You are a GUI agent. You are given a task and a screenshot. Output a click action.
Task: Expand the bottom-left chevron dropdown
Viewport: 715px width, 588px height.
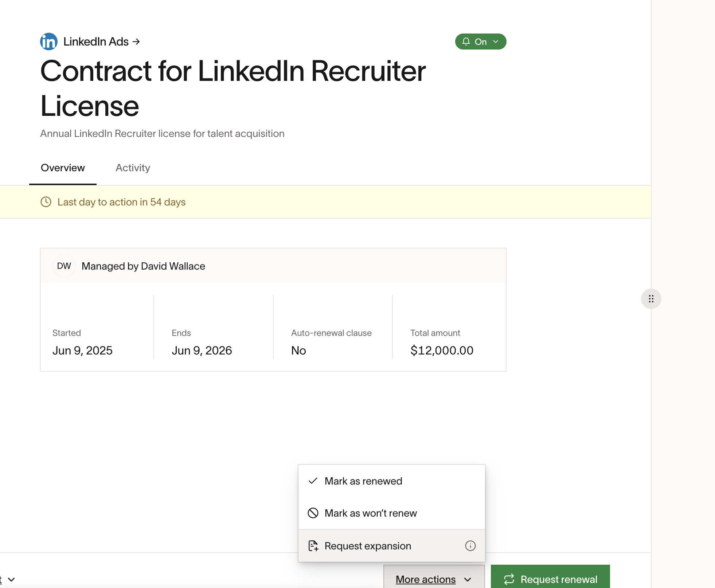[x=11, y=579]
